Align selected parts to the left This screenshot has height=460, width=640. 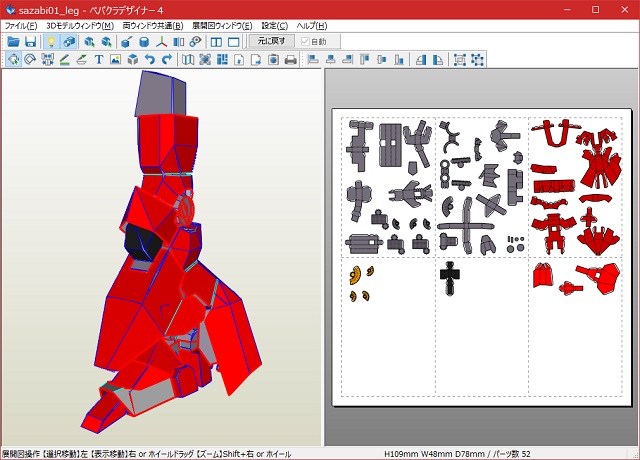(313, 60)
